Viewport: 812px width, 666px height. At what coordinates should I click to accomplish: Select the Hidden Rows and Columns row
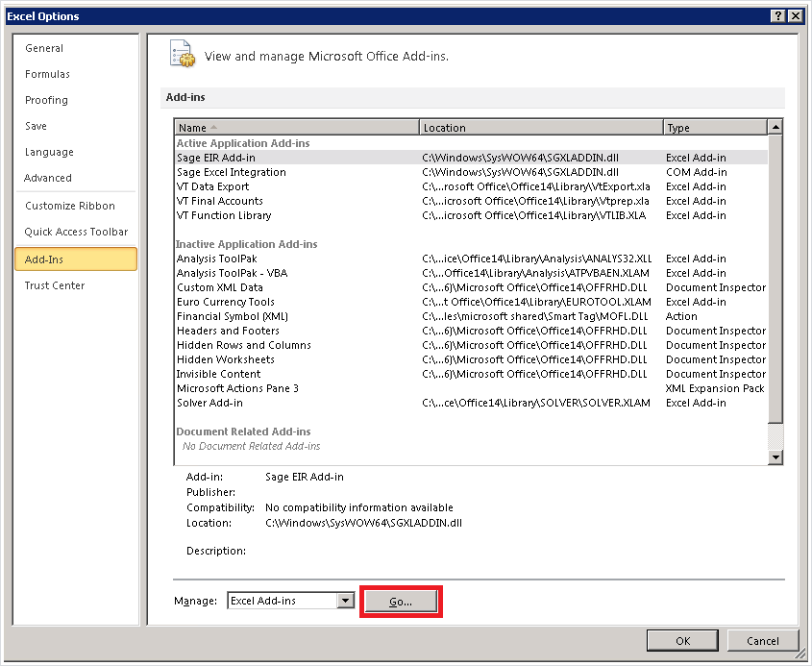(x=471, y=345)
